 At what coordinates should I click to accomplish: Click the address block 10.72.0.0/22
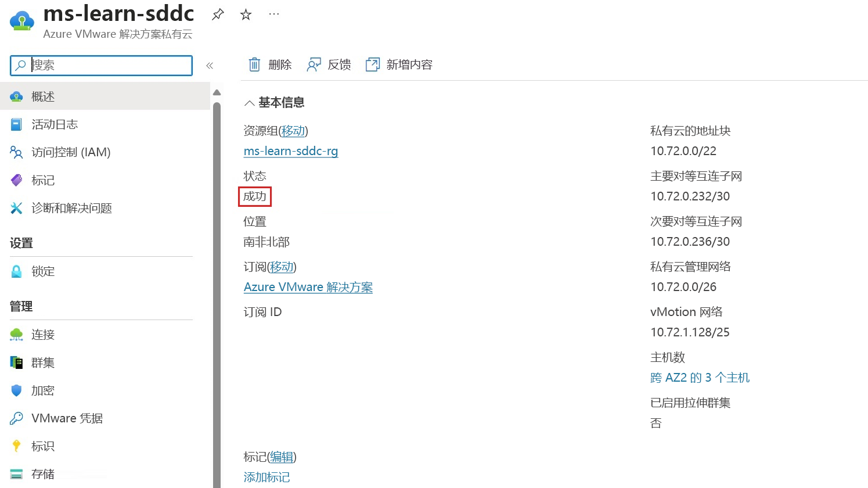coord(683,151)
